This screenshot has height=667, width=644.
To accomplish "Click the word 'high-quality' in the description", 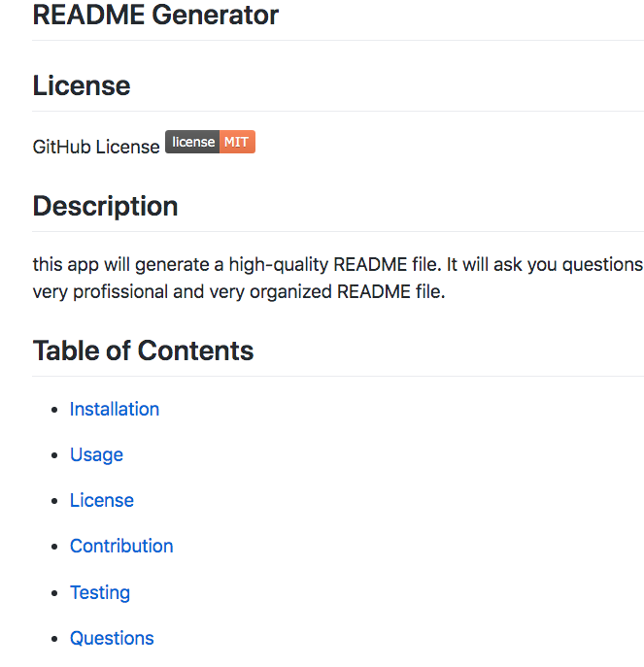I will pyautogui.click(x=279, y=265).
